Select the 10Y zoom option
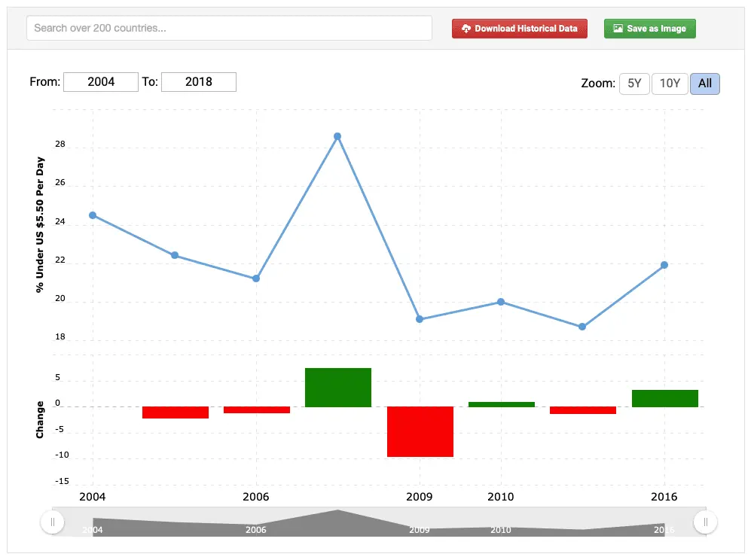 click(x=670, y=84)
